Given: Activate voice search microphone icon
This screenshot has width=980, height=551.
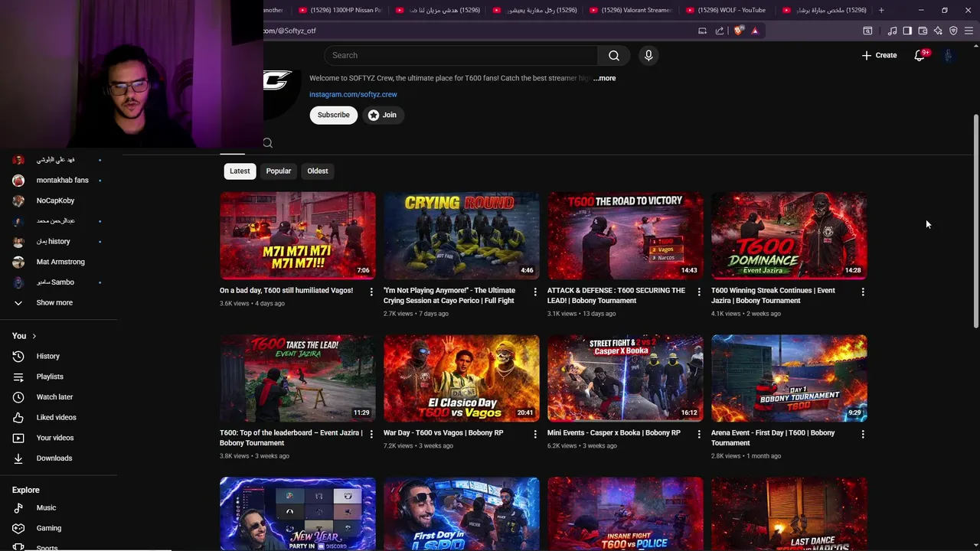Looking at the screenshot, I should 648,55.
